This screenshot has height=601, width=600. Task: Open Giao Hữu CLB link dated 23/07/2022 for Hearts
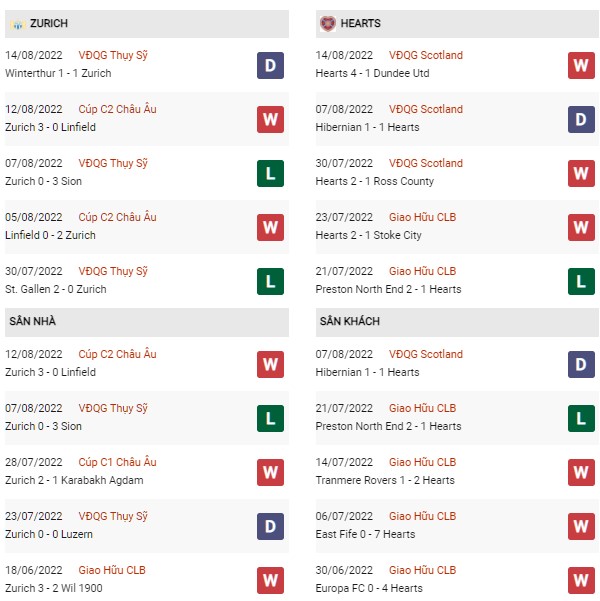click(422, 217)
